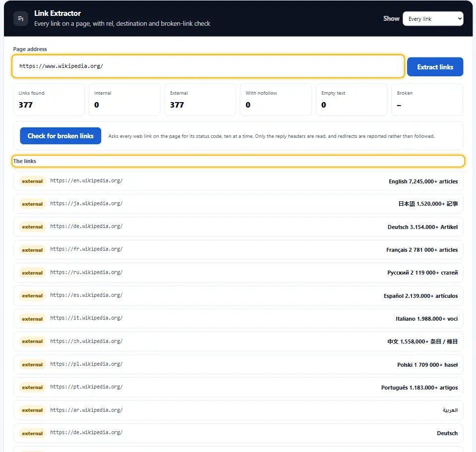Click the external badge on zh.wikipedia.org row
Image resolution: width=476 pixels, height=452 pixels.
(32, 341)
